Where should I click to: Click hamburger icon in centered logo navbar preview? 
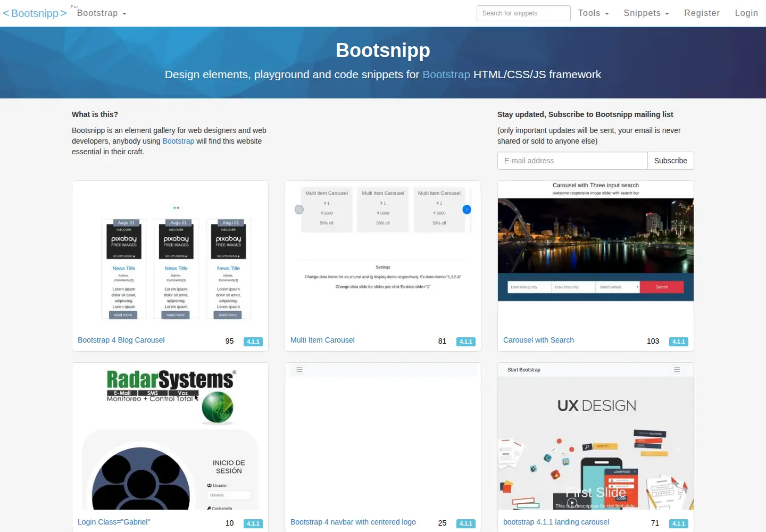299,370
